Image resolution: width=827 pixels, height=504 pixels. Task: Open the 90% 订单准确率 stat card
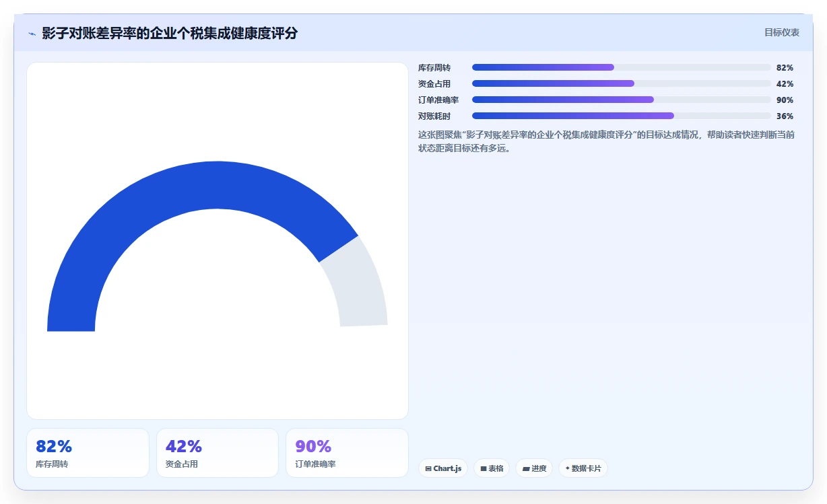tap(347, 453)
